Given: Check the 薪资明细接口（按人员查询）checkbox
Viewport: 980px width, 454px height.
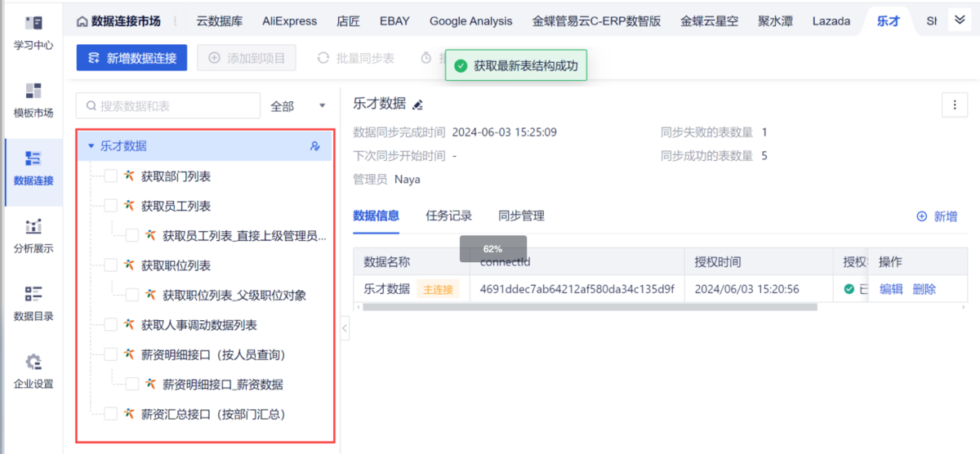Looking at the screenshot, I should [110, 354].
